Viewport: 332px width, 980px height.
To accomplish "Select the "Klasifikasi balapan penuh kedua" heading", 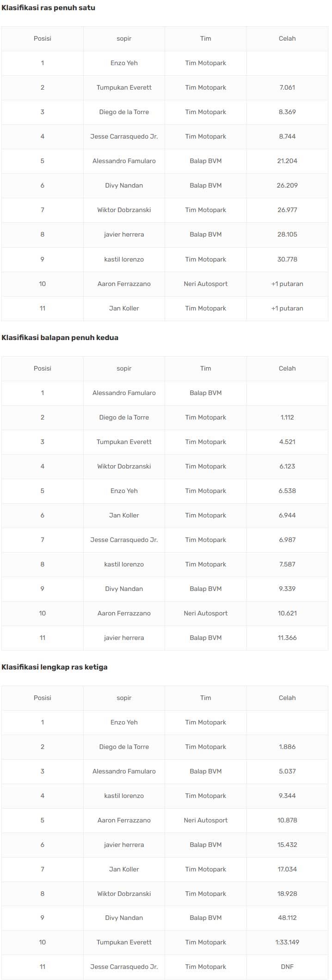I will click(60, 338).
